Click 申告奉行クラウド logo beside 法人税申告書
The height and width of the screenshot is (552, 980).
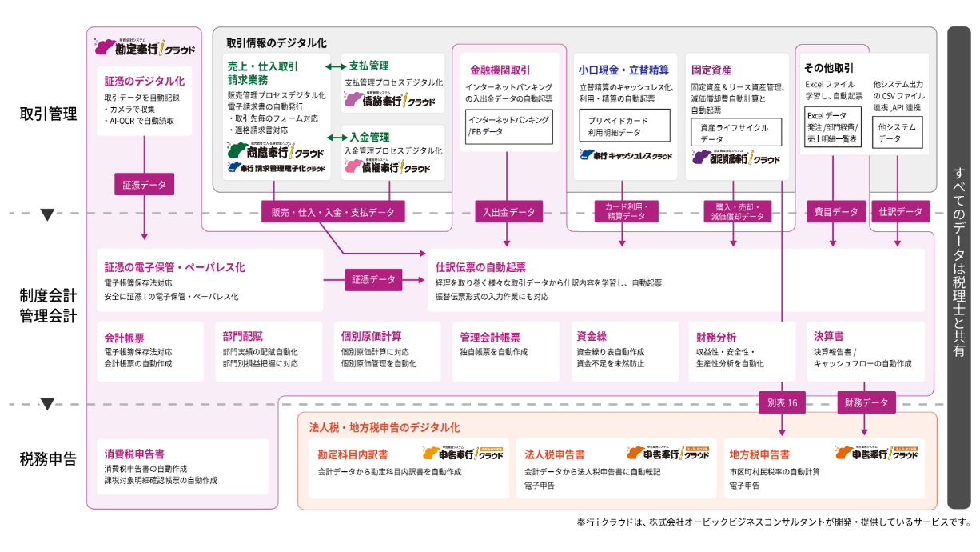pyautogui.click(x=667, y=453)
